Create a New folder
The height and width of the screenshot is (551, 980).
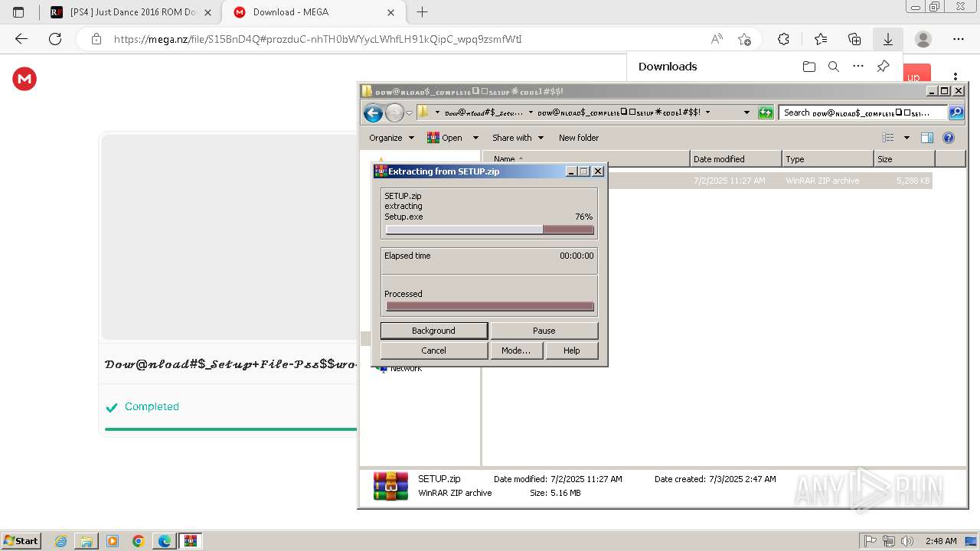tap(579, 138)
